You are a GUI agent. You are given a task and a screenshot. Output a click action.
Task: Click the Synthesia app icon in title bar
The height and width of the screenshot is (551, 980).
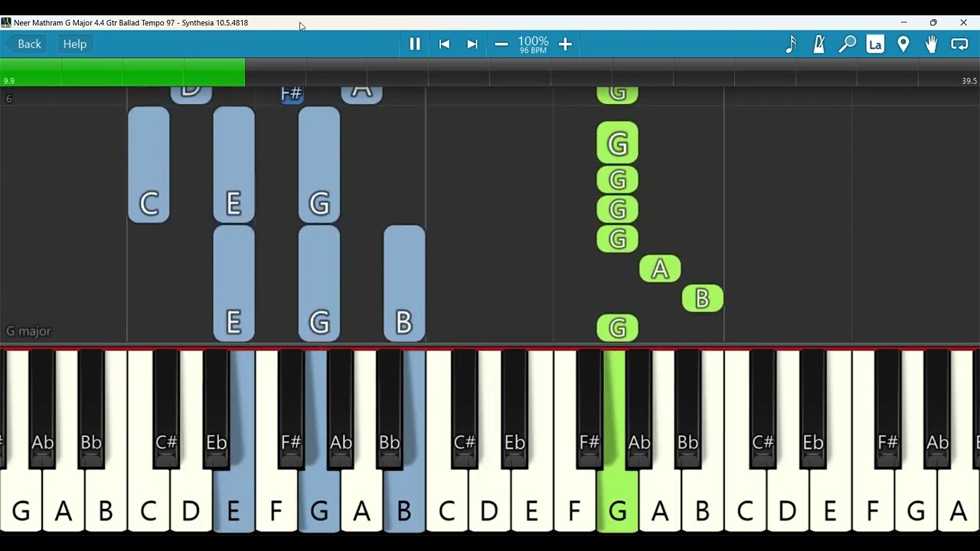[6, 22]
